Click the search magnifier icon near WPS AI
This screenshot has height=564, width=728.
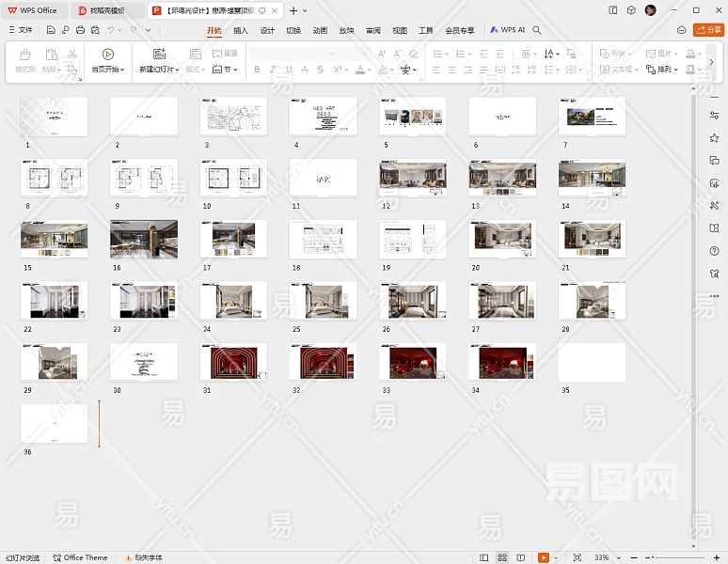(537, 30)
